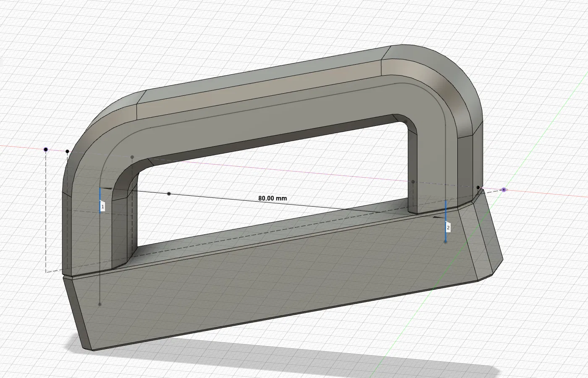588x378 pixels.
Task: Click the "80.00 mm" dimension label
Action: tap(273, 198)
